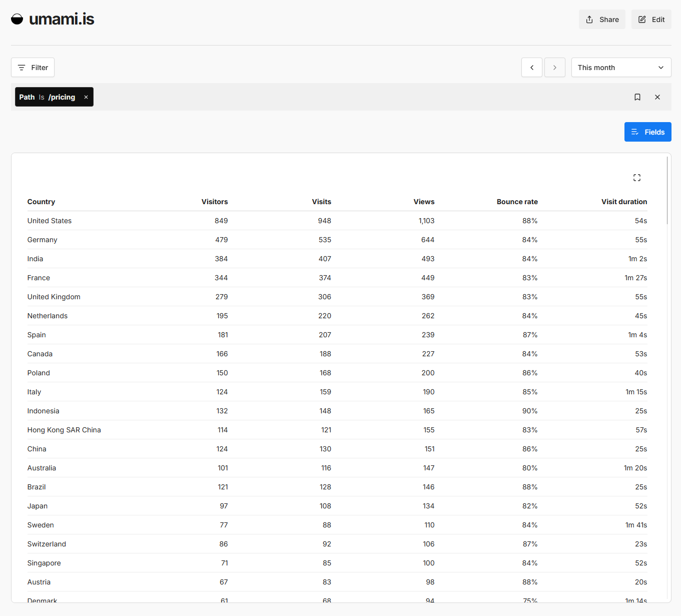The height and width of the screenshot is (616, 681).
Task: Click the Path /pricing filter chip
Action: (48, 97)
